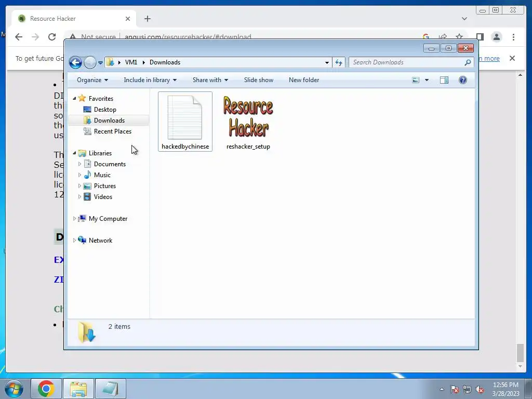Click the Music library note icon

tap(87, 175)
